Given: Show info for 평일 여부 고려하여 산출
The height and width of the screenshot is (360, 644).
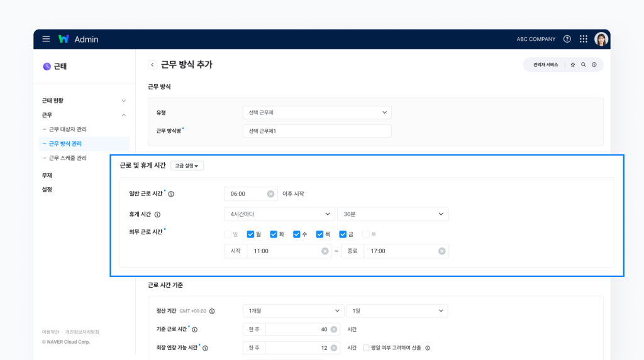Looking at the screenshot, I should [x=428, y=348].
